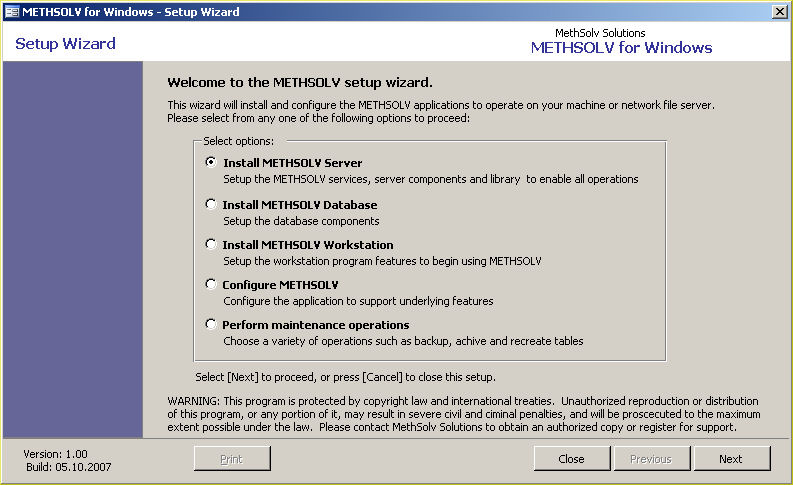Pick the Configure METHSOLV radio option

[x=211, y=284]
